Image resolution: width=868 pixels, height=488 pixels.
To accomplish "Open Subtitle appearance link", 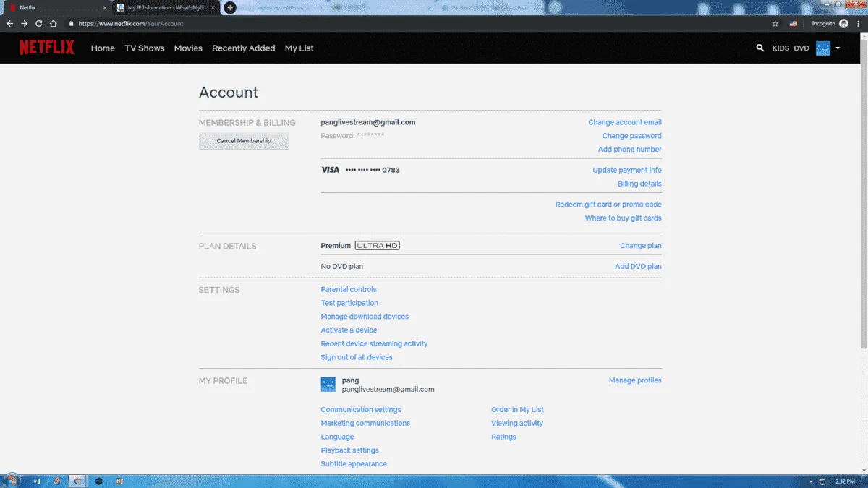I will 354,464.
